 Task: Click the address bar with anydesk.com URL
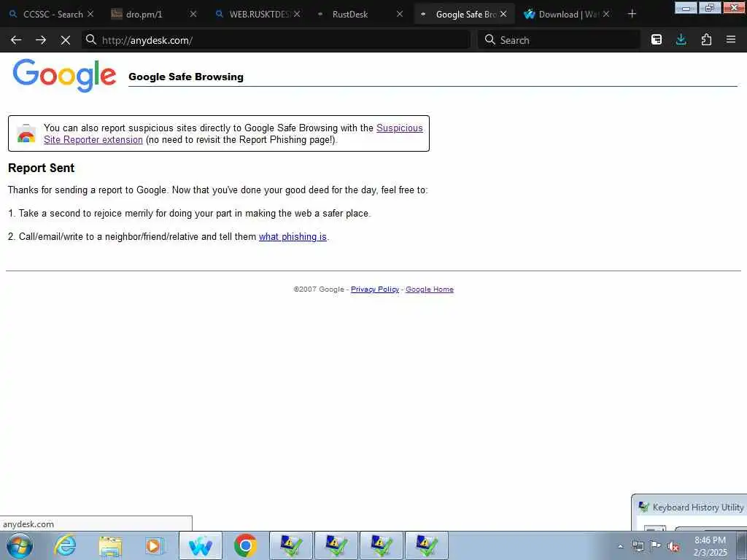click(276, 40)
